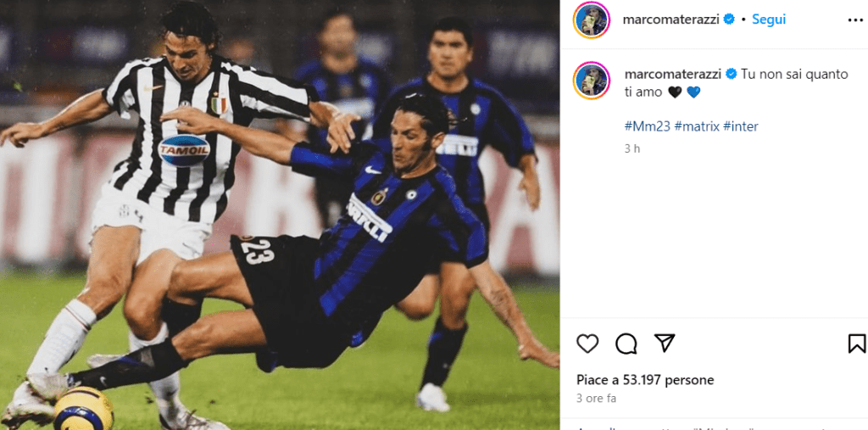Open marcomaterazzi username in header
The width and height of the screenshot is (868, 430).
click(x=671, y=20)
